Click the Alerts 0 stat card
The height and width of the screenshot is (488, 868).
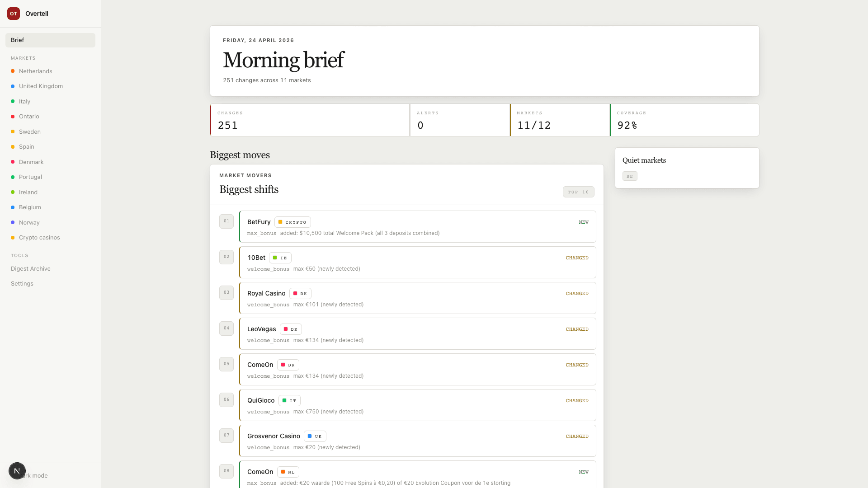click(460, 120)
